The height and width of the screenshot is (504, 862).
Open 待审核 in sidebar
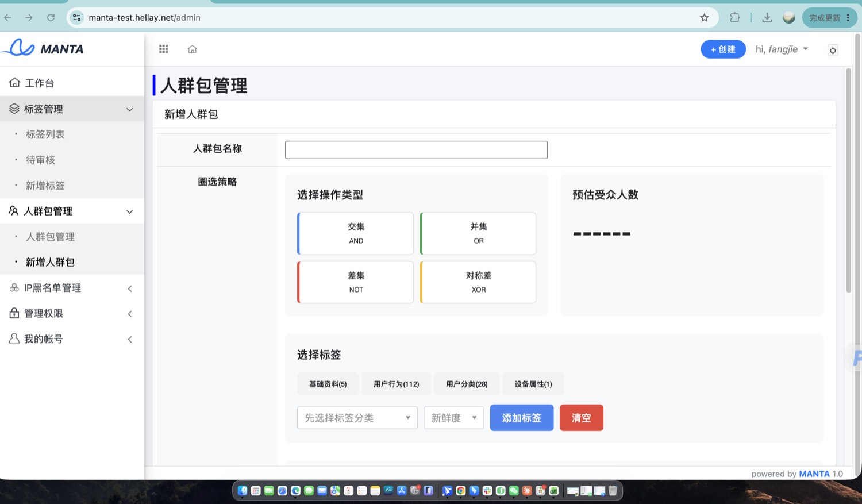click(x=40, y=160)
